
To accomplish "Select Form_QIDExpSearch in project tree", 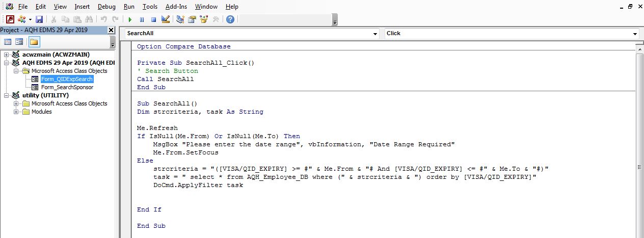I will [67, 79].
